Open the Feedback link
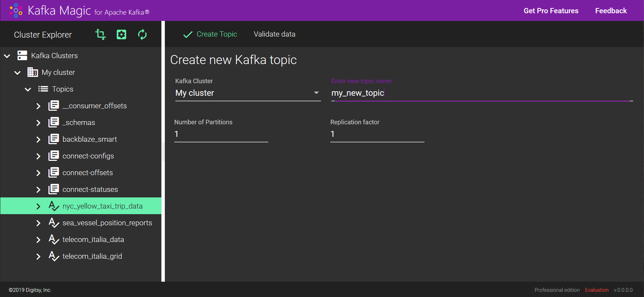644x297 pixels. 611,11
